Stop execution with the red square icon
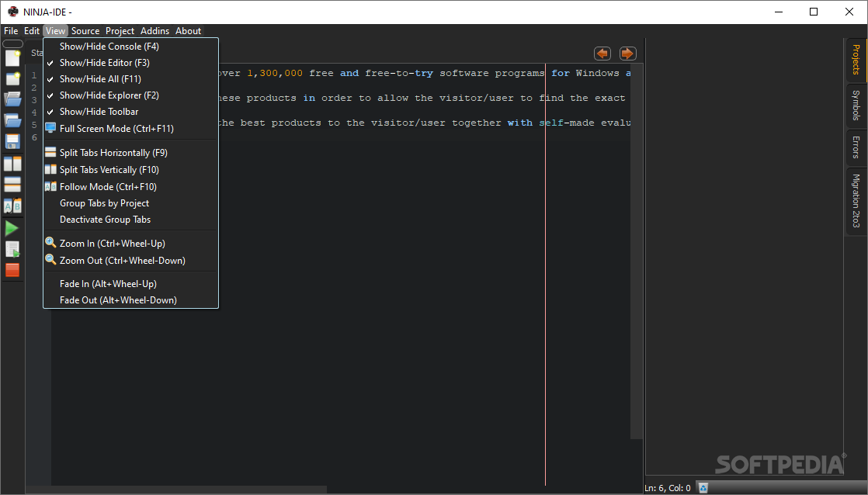 pos(12,270)
